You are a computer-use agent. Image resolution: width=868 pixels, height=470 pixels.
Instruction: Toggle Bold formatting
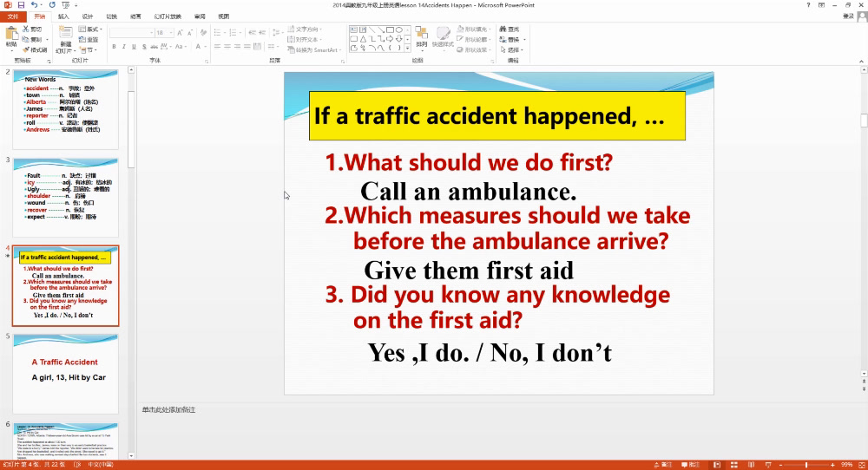pyautogui.click(x=115, y=46)
